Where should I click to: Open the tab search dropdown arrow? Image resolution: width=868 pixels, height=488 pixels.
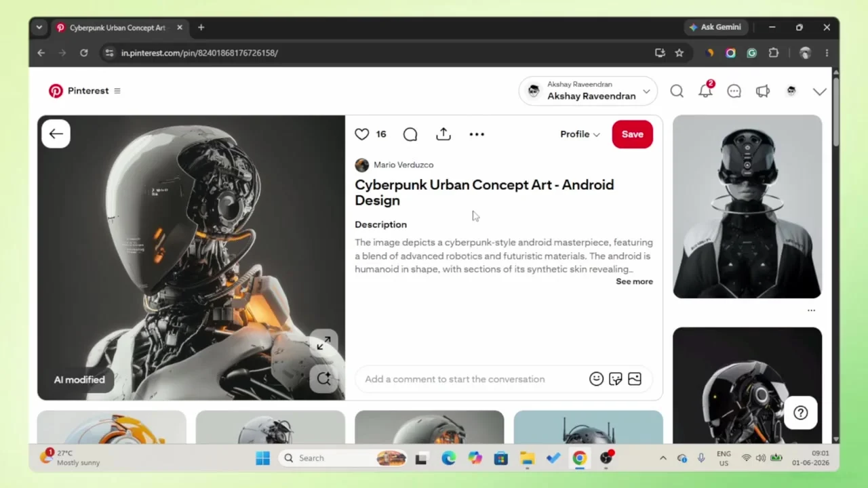point(39,27)
